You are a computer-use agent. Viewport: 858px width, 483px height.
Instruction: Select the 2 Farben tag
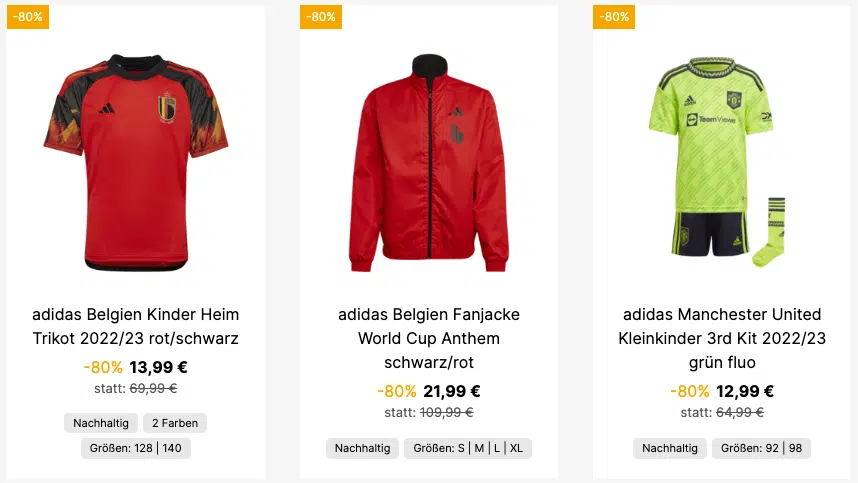[175, 423]
